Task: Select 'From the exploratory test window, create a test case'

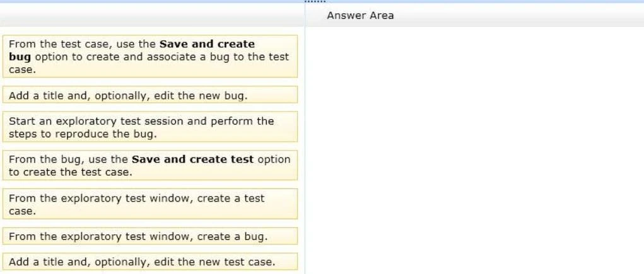Action: click(x=149, y=204)
